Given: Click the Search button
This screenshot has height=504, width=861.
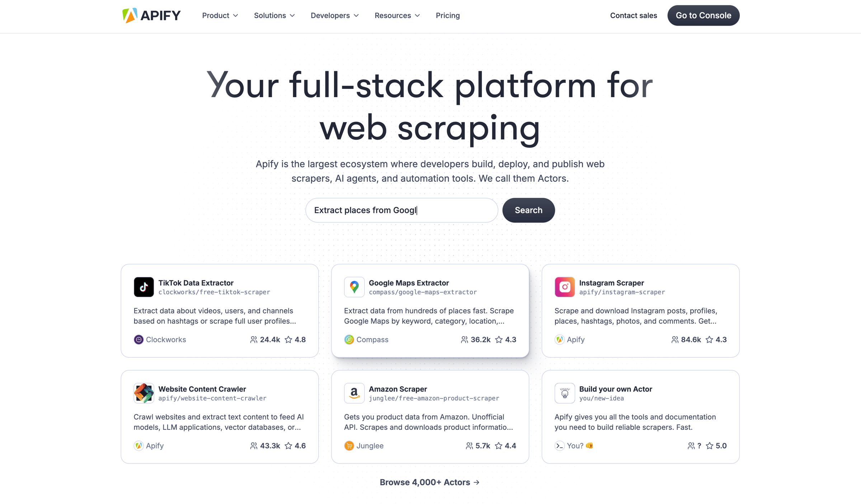Looking at the screenshot, I should coord(528,210).
